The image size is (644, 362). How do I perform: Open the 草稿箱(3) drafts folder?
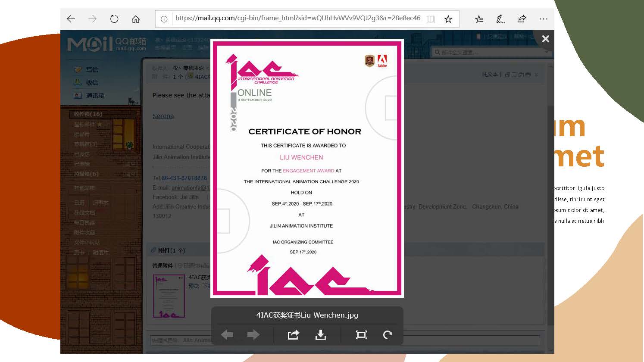86,144
